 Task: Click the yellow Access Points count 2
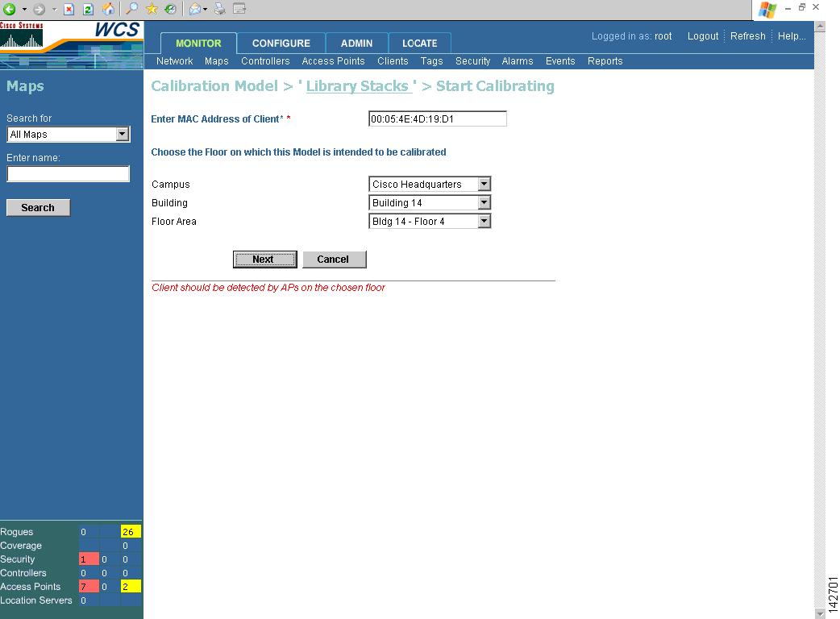pyautogui.click(x=131, y=586)
